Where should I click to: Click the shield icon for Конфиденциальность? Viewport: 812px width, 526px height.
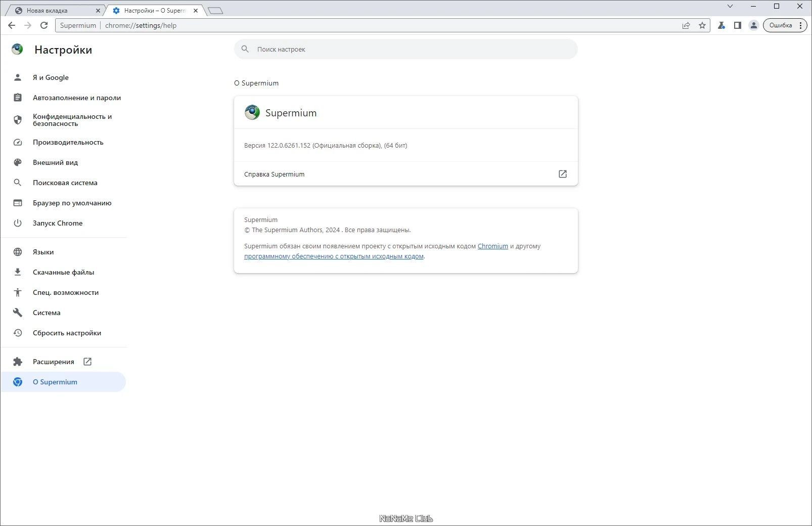click(18, 120)
